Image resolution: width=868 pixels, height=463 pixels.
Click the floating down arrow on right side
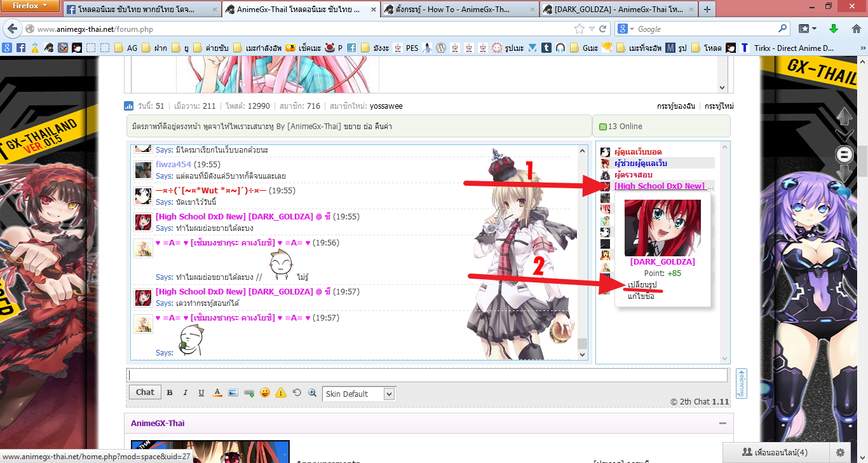pos(844,172)
